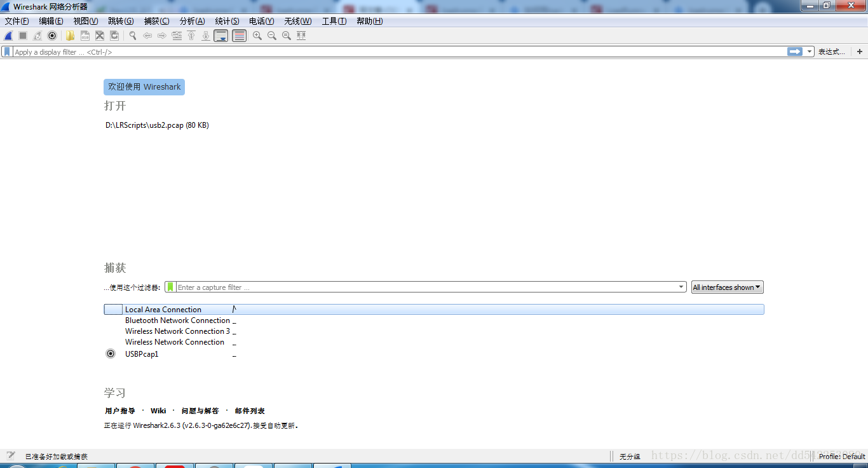Add a display filter button with plus
This screenshot has height=468, width=868.
860,52
